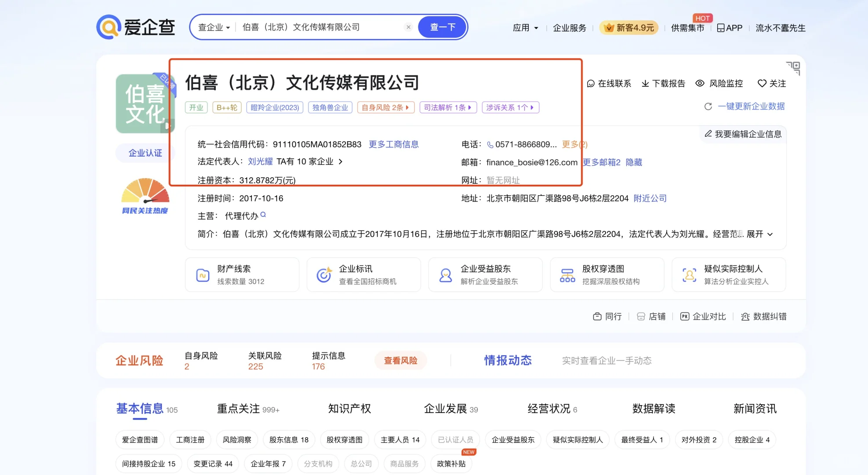Click 隐藏 link beside email

coord(634,162)
